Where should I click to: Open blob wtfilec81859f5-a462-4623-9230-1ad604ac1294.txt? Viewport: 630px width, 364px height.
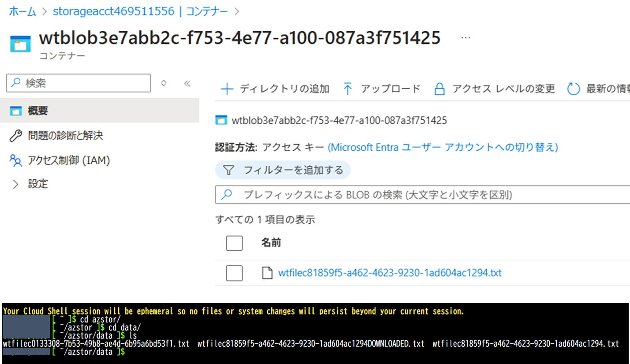390,273
